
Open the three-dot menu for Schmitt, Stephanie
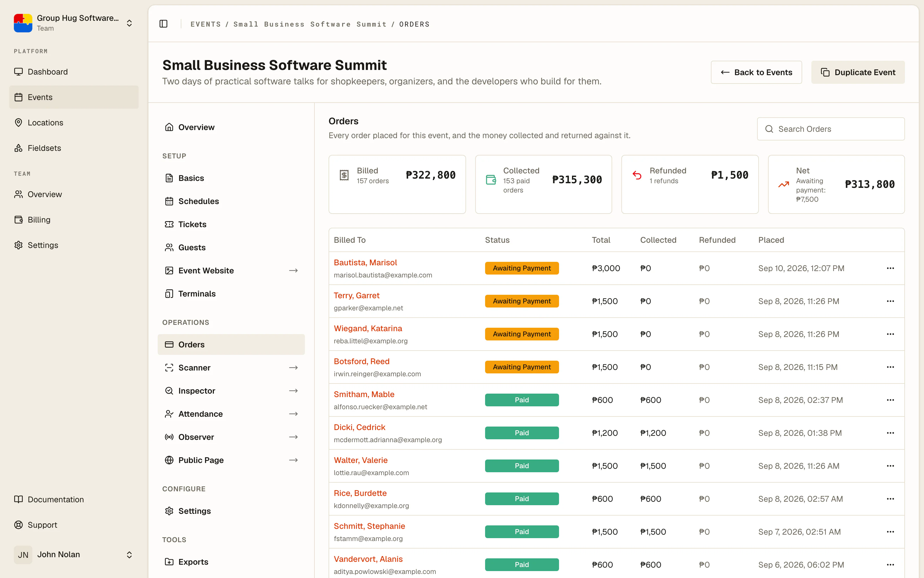[891, 532]
